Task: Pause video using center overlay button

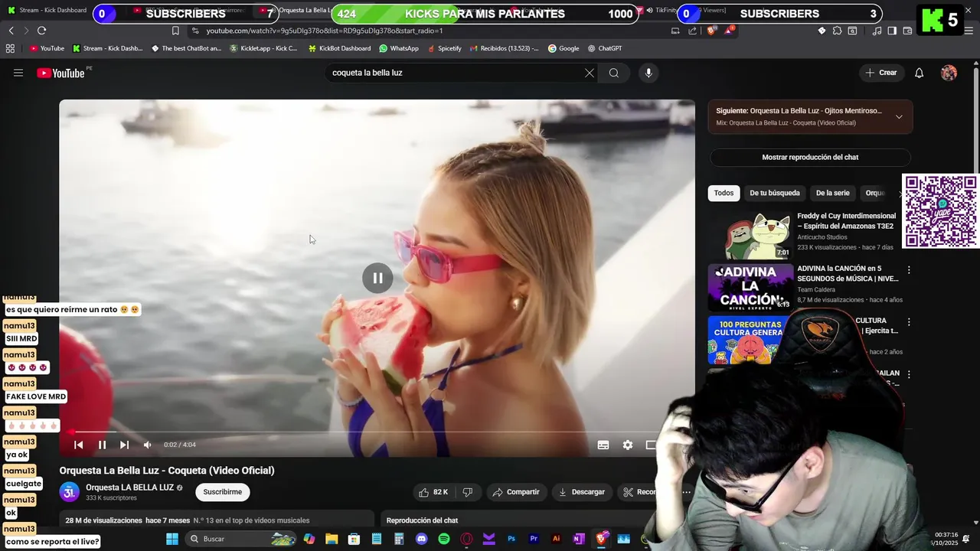Action: 377,278
